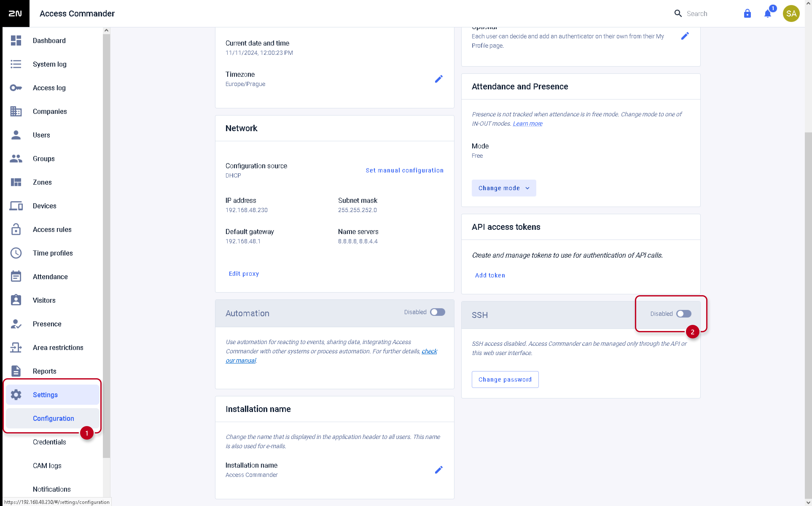Viewport: 812px width, 506px height.
Task: Click the Change password button
Action: click(505, 379)
